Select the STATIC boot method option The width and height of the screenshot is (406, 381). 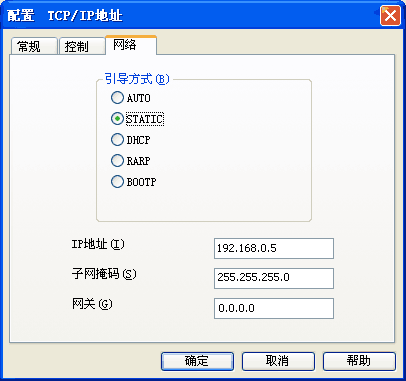pos(117,119)
